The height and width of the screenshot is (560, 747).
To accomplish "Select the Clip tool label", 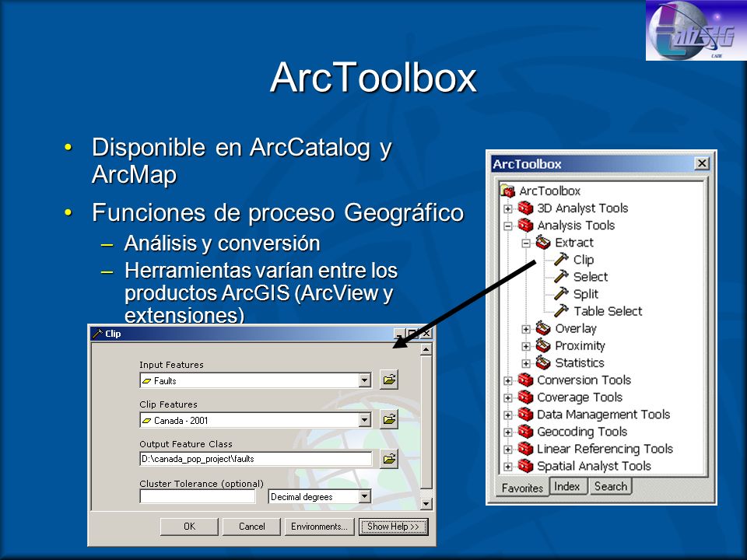I will 584,260.
